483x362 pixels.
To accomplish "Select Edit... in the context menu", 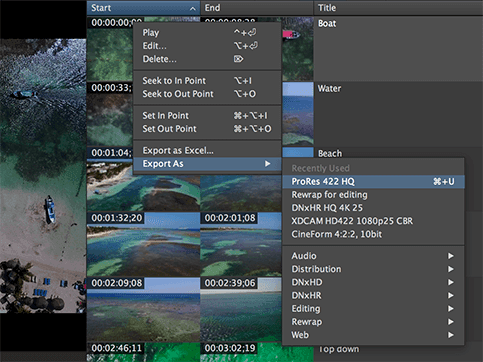I will point(207,46).
